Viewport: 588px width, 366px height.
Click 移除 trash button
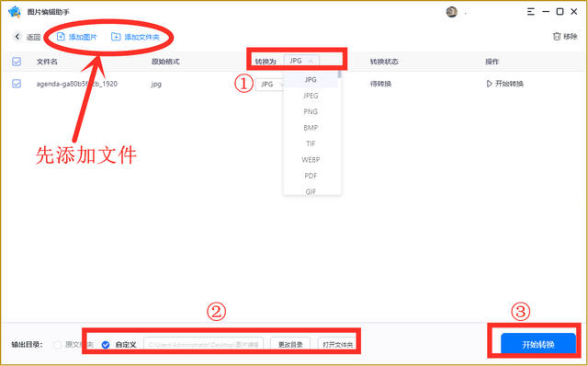(565, 37)
